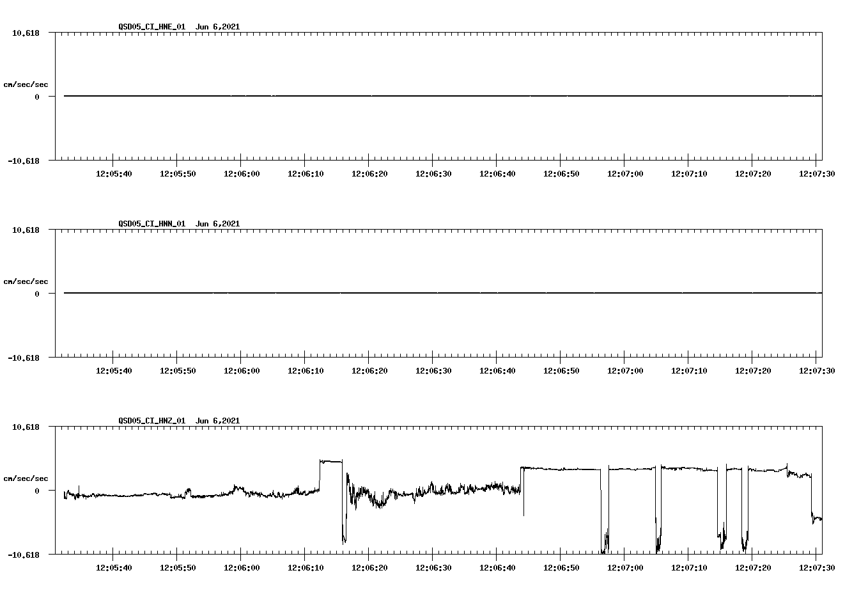Click the 12:06:40 time label under HNZ plot
The height and width of the screenshot is (591, 868).
click(497, 567)
